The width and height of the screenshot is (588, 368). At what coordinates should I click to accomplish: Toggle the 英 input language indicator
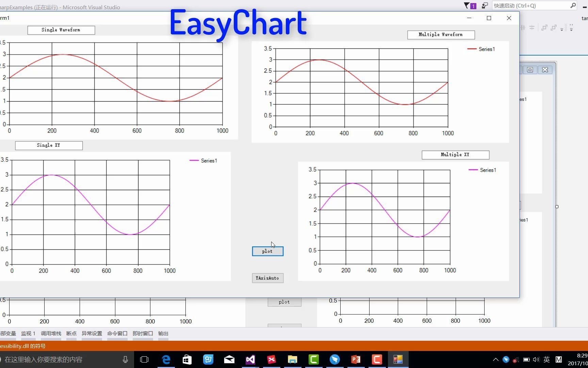[x=547, y=359]
